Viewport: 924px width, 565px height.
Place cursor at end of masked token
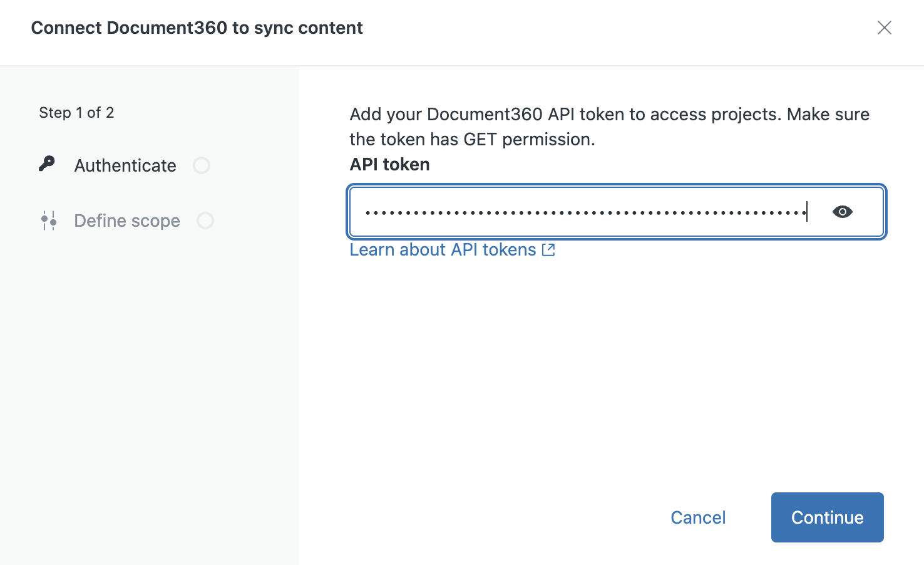coord(808,212)
